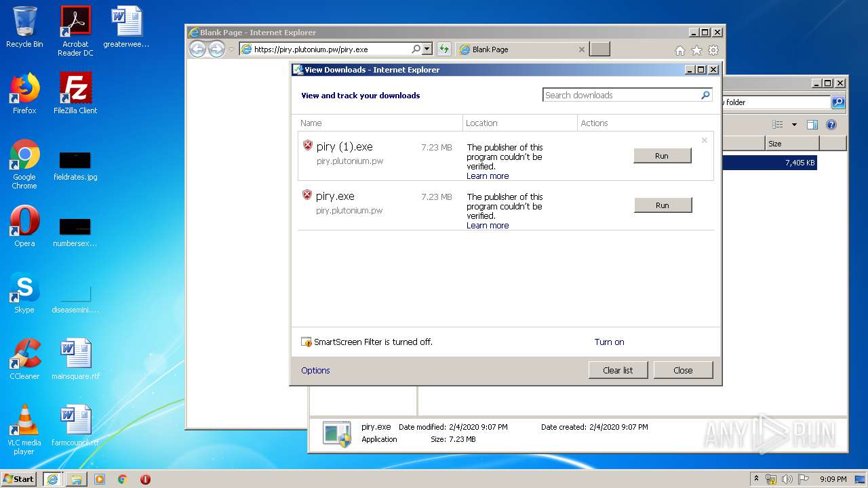Select mainsquare.rtf document icon
The width and height of the screenshot is (868, 488).
click(75, 359)
